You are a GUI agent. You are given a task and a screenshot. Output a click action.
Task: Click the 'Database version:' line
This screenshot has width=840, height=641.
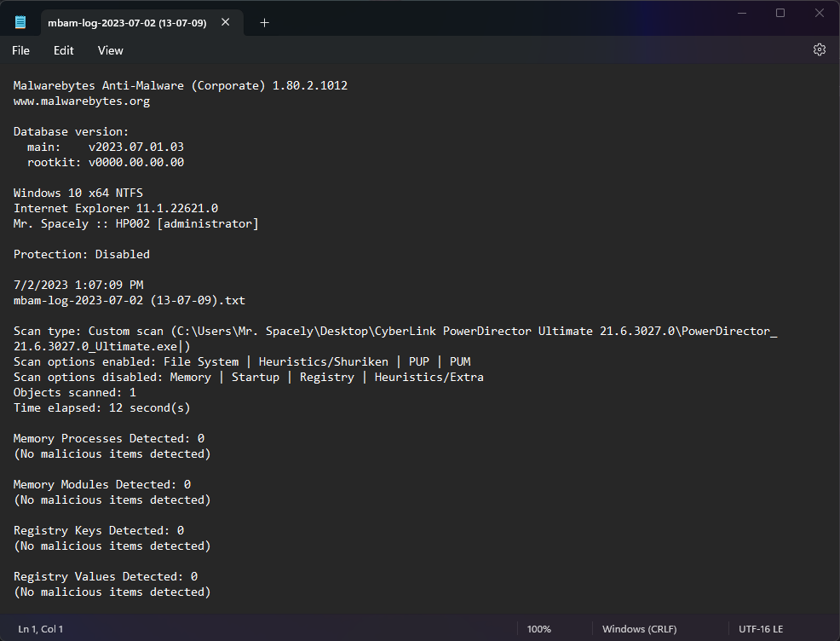[72, 132]
